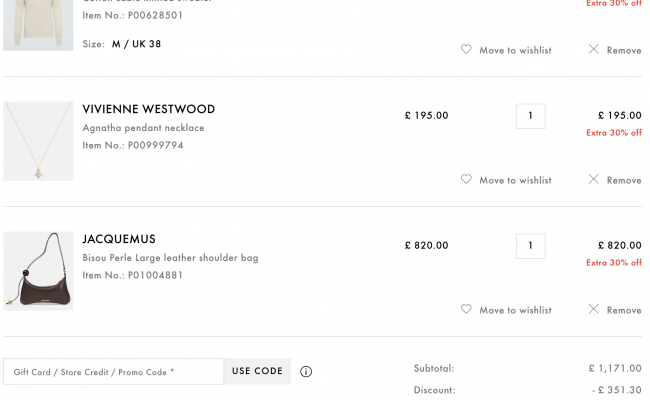Select Bisou Perle Large leather shoulder bag name
The image size is (650, 400).
point(170,258)
